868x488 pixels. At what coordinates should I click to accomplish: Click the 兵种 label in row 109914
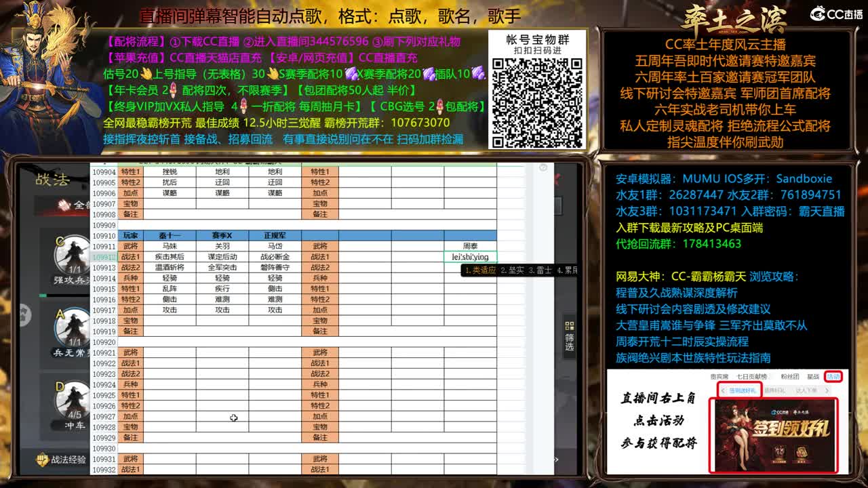(130, 278)
